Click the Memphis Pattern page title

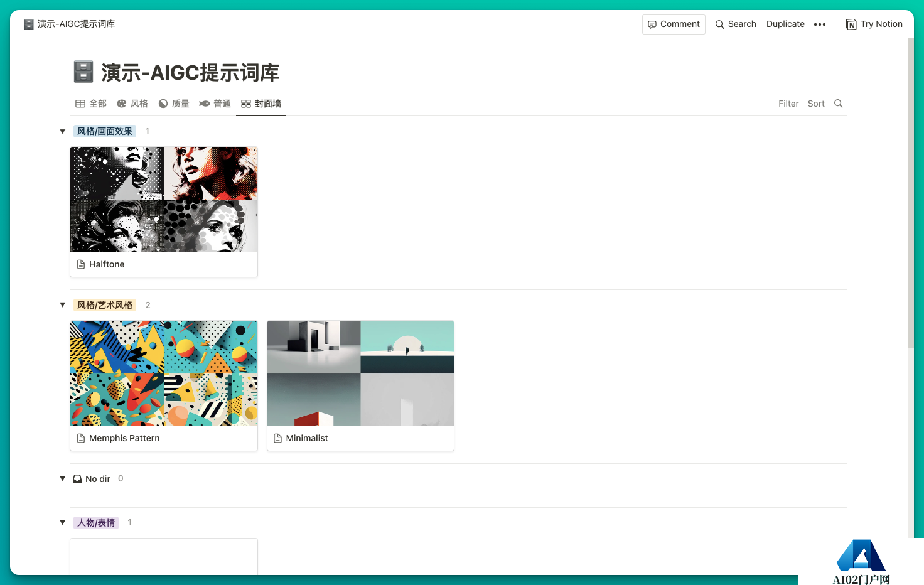[124, 438]
